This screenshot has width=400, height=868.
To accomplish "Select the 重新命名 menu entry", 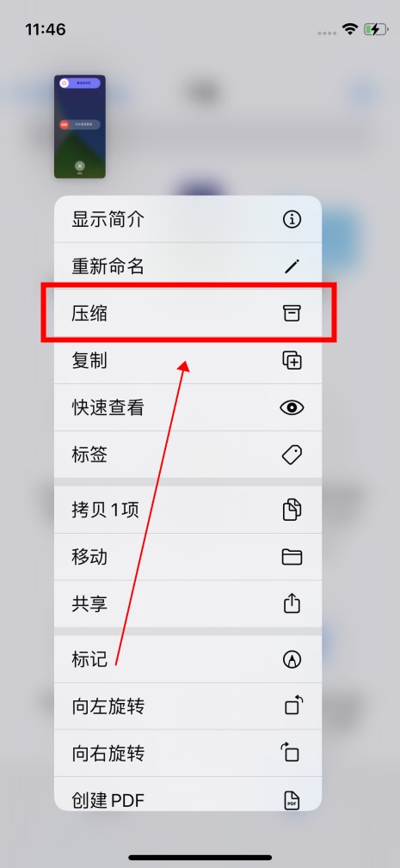I will click(188, 266).
